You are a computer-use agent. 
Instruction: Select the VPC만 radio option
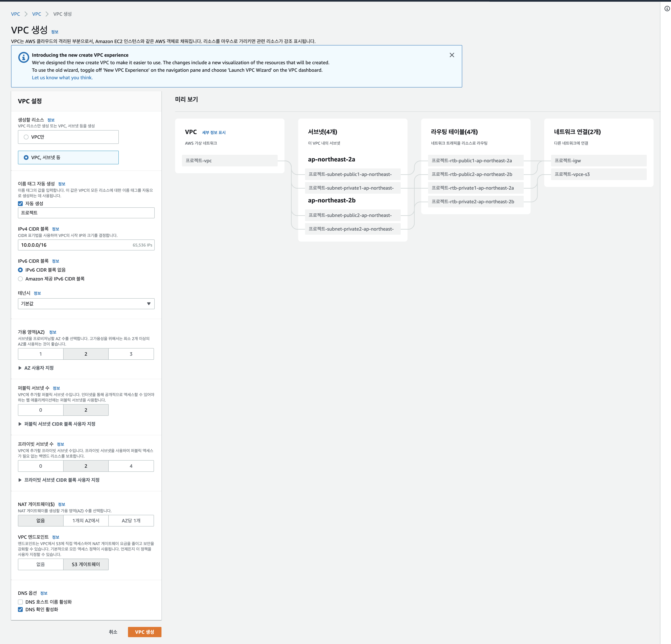[26, 137]
